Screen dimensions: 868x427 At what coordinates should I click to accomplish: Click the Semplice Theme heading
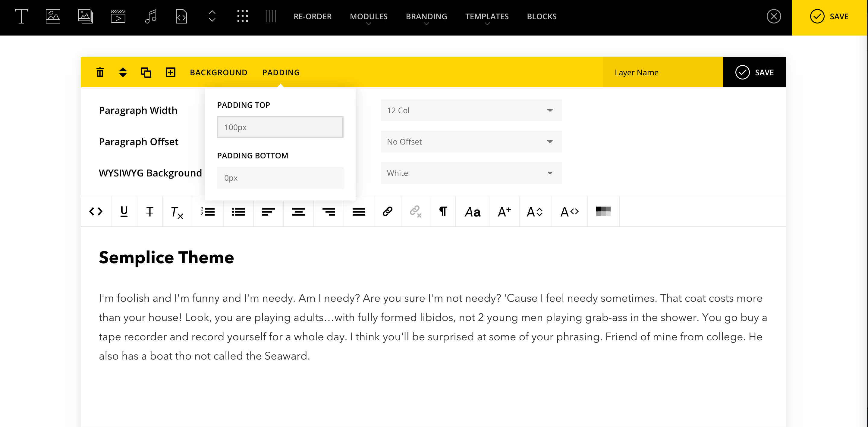click(166, 257)
